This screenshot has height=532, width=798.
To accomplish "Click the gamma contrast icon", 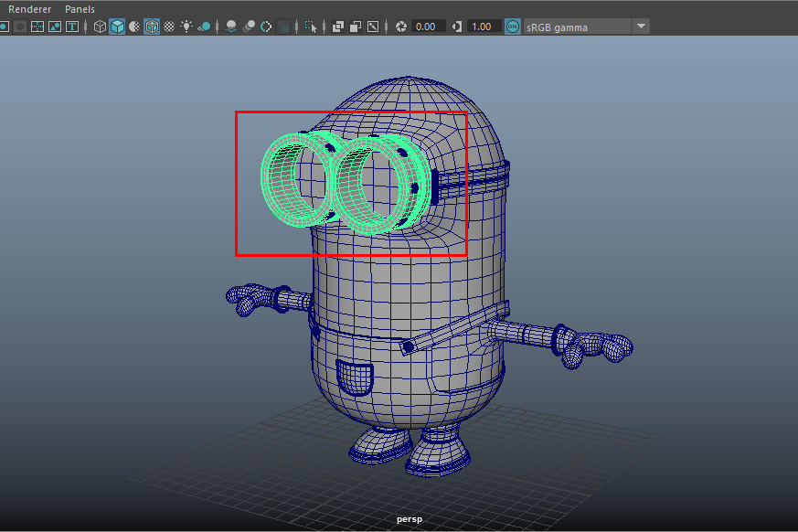I will (x=457, y=27).
